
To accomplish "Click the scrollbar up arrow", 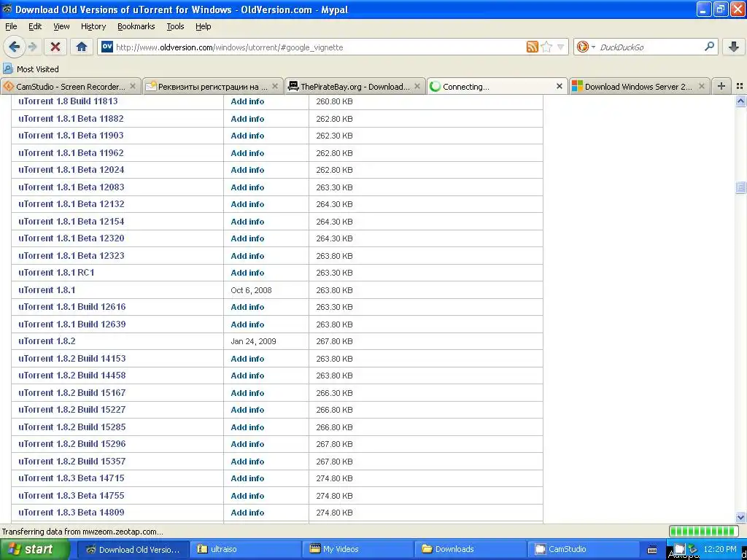I will coord(740,101).
